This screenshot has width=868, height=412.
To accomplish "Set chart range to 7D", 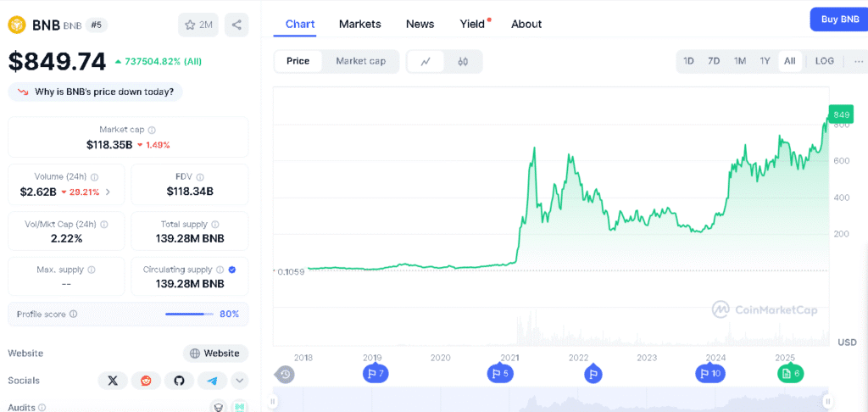I will [x=714, y=62].
